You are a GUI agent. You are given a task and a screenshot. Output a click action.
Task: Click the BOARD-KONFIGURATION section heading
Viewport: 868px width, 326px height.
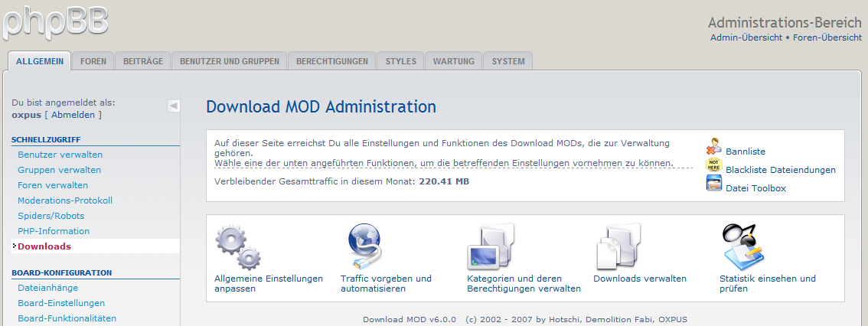61,272
